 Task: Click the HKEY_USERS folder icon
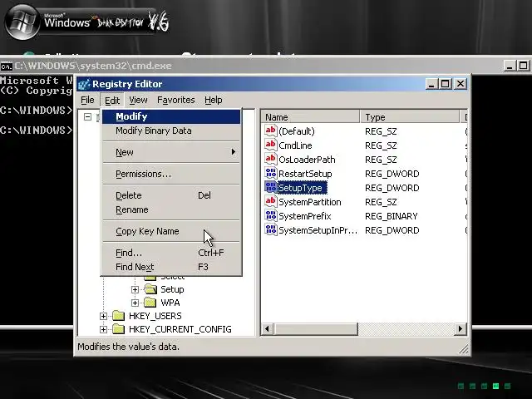coord(118,316)
